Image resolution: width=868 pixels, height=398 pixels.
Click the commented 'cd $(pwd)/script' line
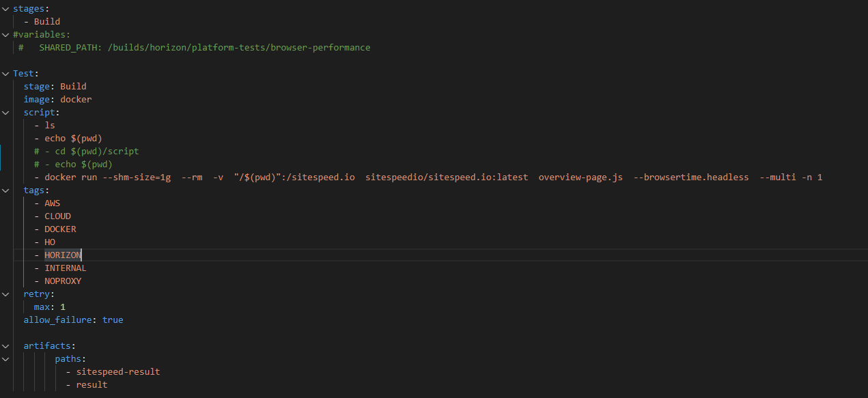click(87, 152)
